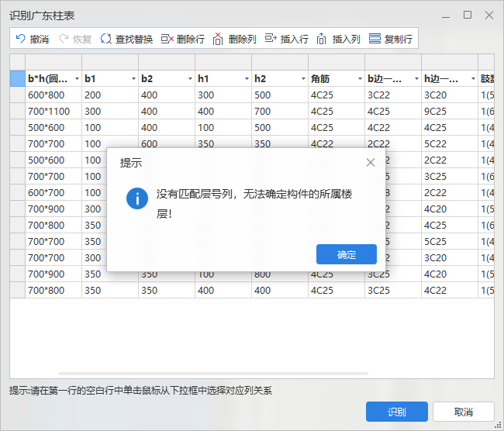This screenshot has width=504, height=431.
Task: Close the 提示 prompt dialog
Action: [371, 163]
